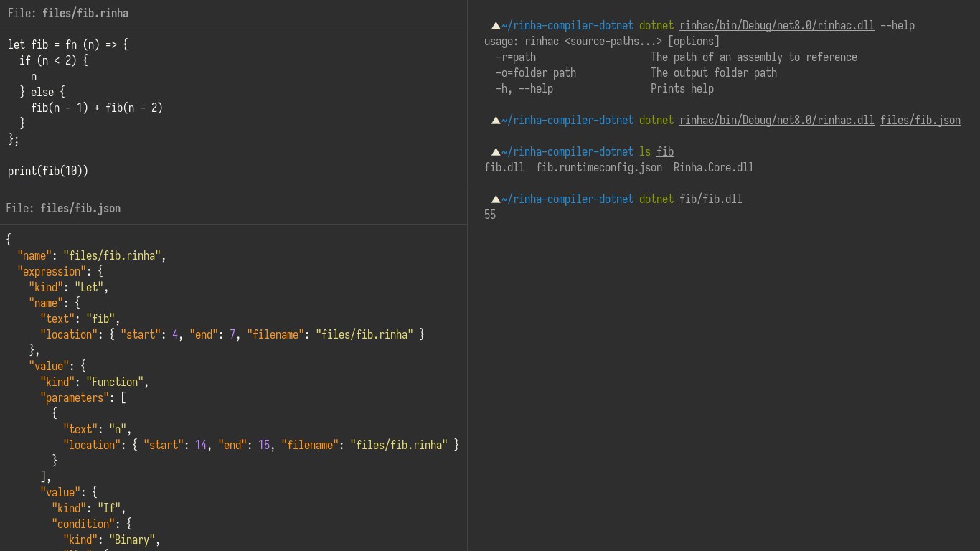The height and width of the screenshot is (551, 980).
Task: Click fib.runtimeconfig.json in the ls output
Action: [x=598, y=168]
